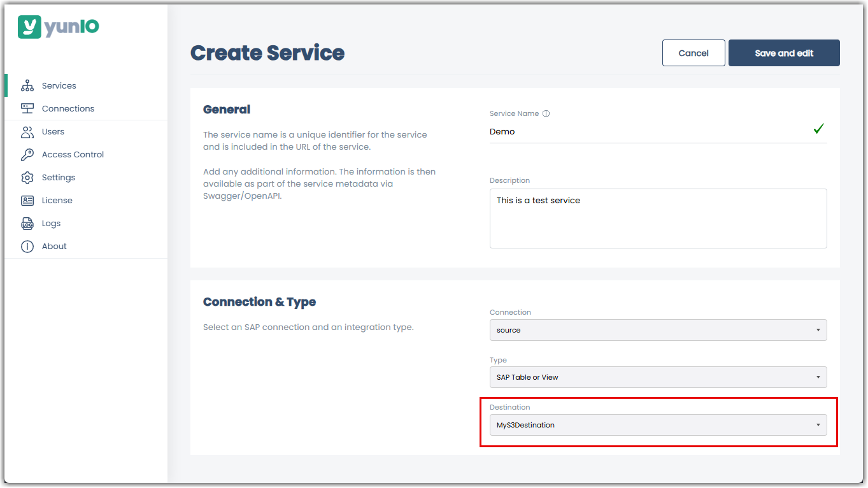Screen dimensions: 868x488
Task: Click the Connections icon in sidebar
Action: tap(27, 109)
